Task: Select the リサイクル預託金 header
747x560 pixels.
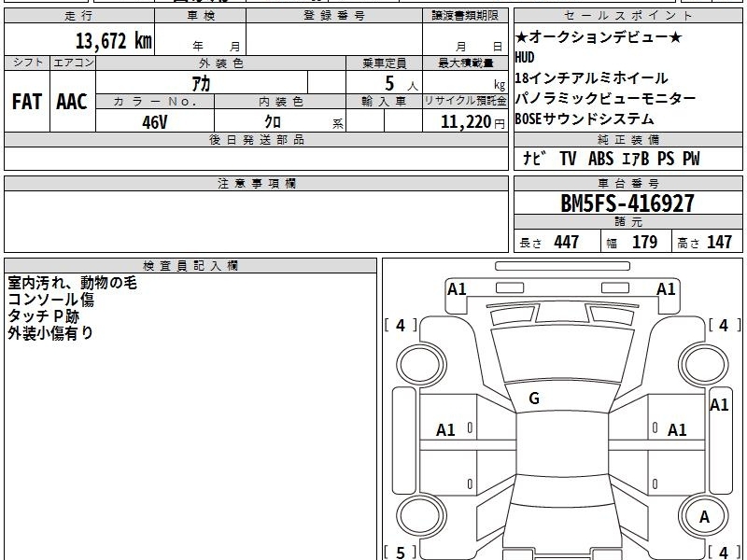Action: click(465, 101)
